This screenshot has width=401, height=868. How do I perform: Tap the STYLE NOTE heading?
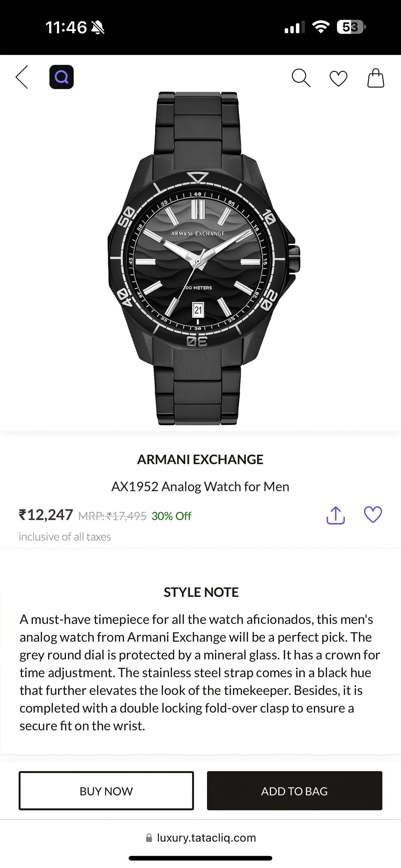201,592
